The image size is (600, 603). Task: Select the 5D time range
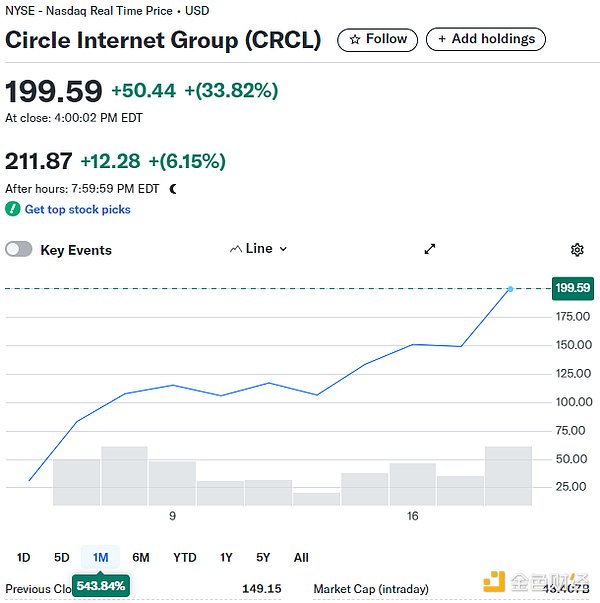pyautogui.click(x=62, y=557)
